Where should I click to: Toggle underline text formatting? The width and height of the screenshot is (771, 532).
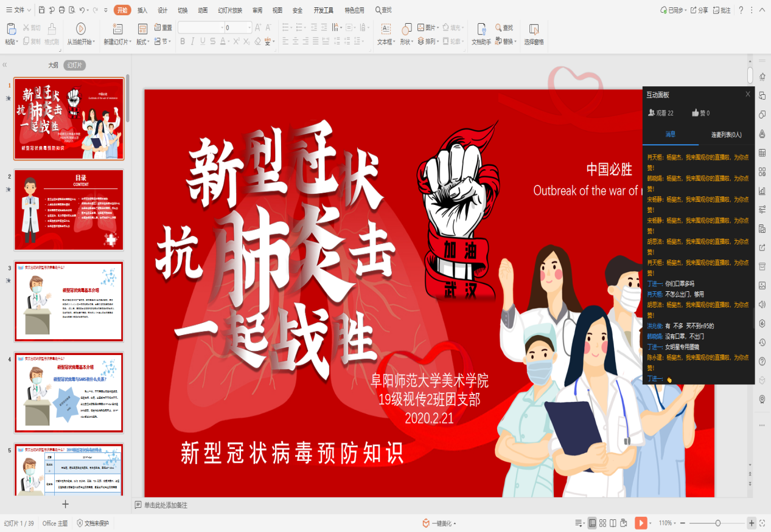pos(204,41)
